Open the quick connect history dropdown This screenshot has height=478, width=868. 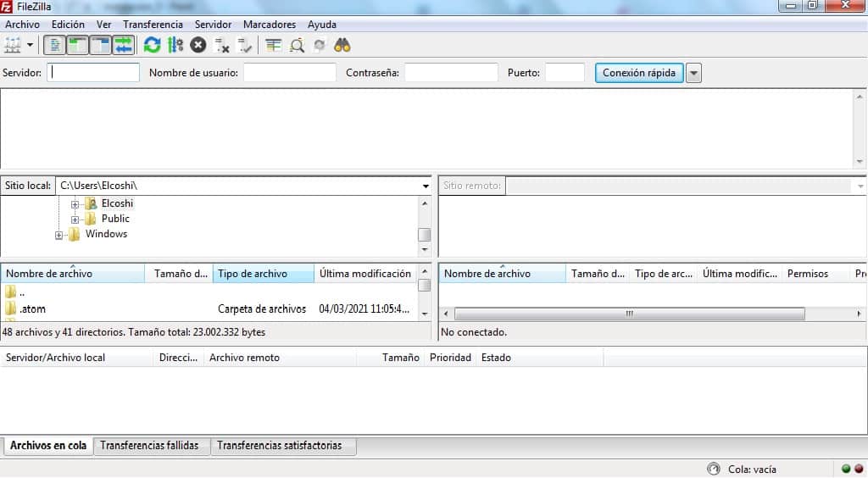pos(693,73)
